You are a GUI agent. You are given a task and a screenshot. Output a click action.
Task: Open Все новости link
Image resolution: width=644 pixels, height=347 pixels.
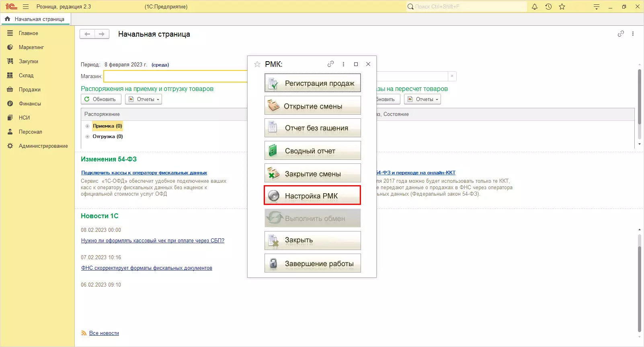tap(104, 333)
